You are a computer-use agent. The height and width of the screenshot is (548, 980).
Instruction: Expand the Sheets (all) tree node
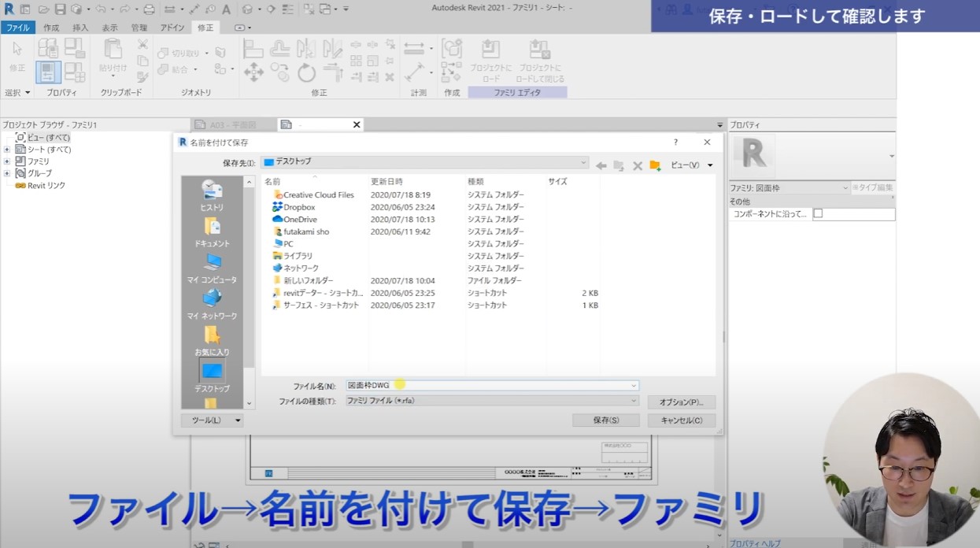click(x=7, y=150)
